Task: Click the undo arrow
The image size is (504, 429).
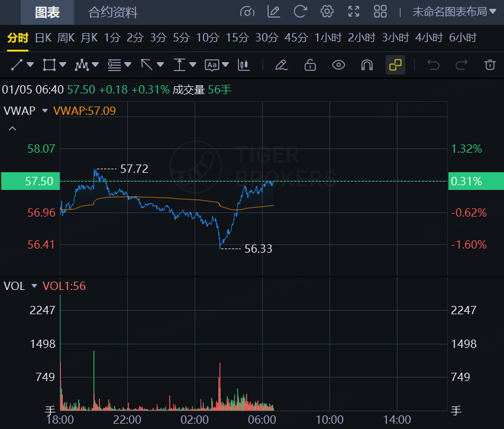Action: (x=434, y=64)
